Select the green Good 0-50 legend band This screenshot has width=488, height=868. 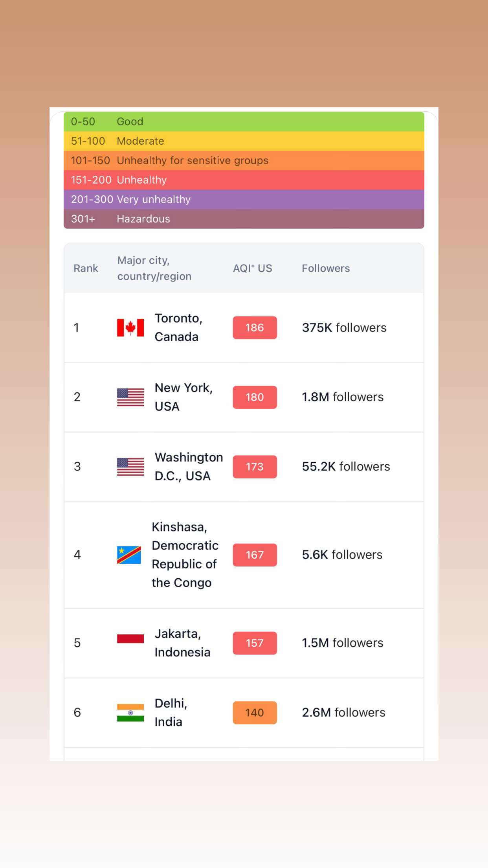pos(244,121)
